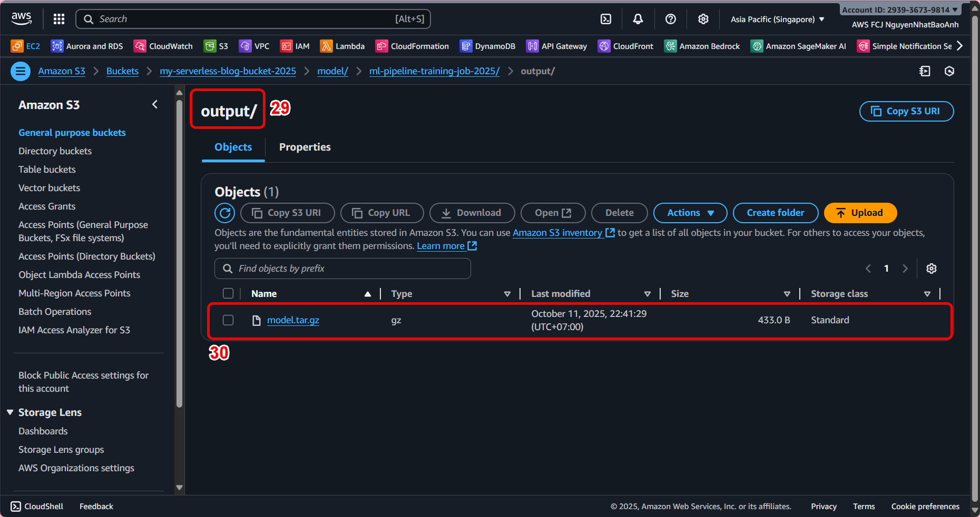Open the model.tar.gz object link
Image resolution: width=980 pixels, height=517 pixels.
point(293,320)
